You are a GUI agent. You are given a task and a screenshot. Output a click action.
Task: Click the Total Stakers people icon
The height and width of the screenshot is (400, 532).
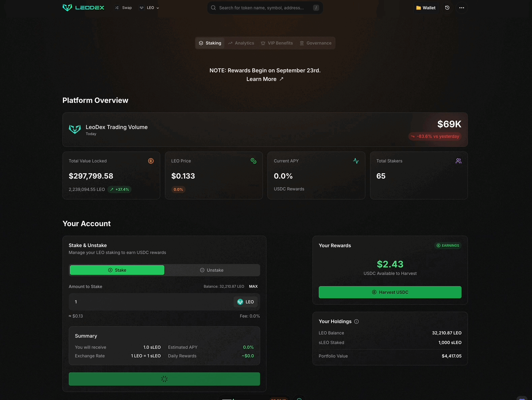458,161
